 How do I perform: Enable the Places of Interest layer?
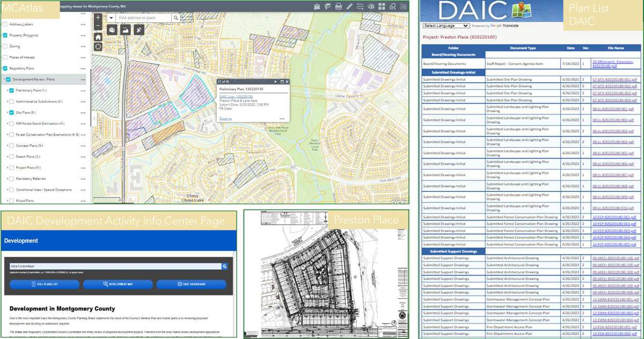click(5, 57)
